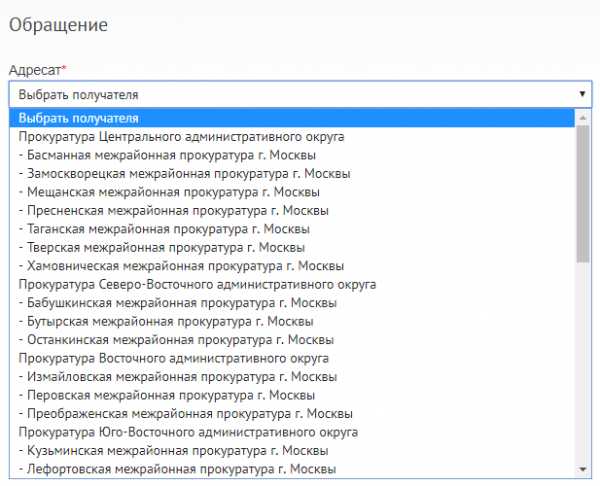Viewport: 600px width, 486px height.
Task: Pick Тверская межрайонная прокуратура option
Action: (x=292, y=247)
